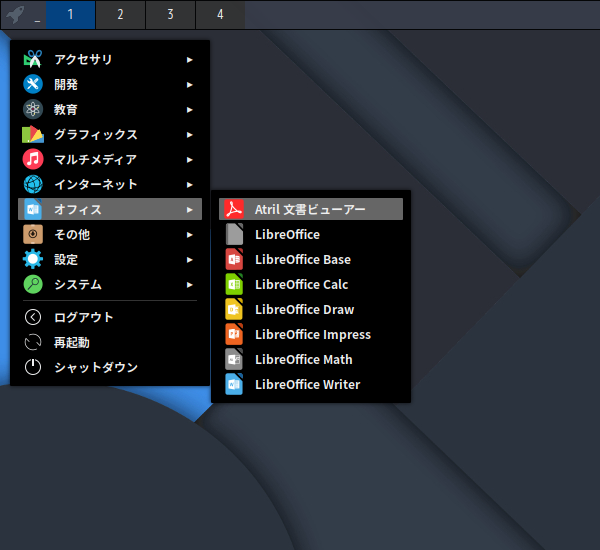Viewport: 600px width, 550px height.
Task: Switch to workspace 3
Action: tap(170, 15)
